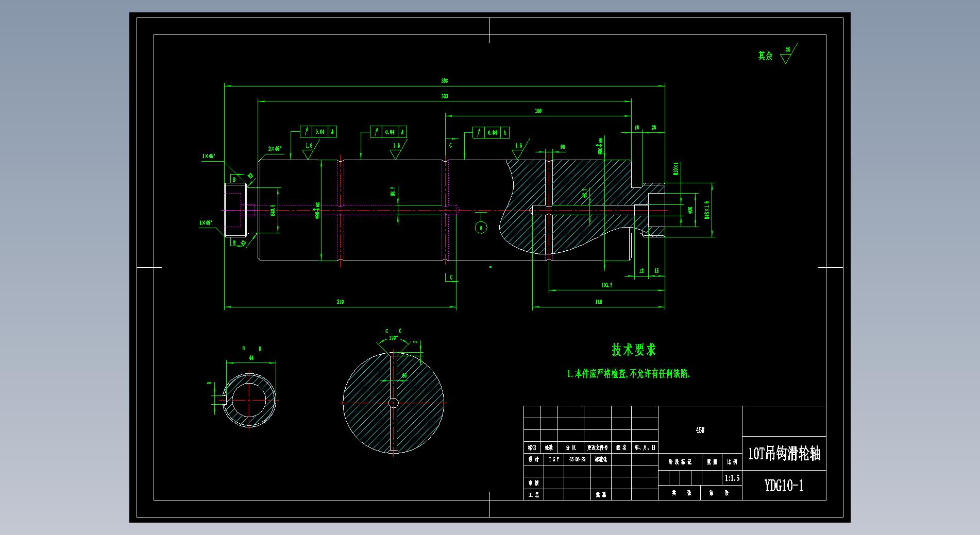Viewport: 980px width, 535px height.
Task: Select the 45# material cell
Action: click(x=700, y=430)
